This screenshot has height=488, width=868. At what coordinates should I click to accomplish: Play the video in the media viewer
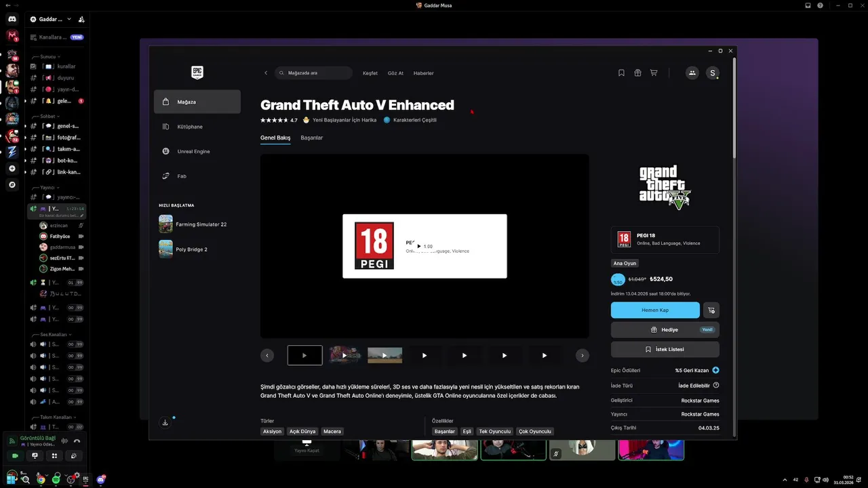coord(419,246)
